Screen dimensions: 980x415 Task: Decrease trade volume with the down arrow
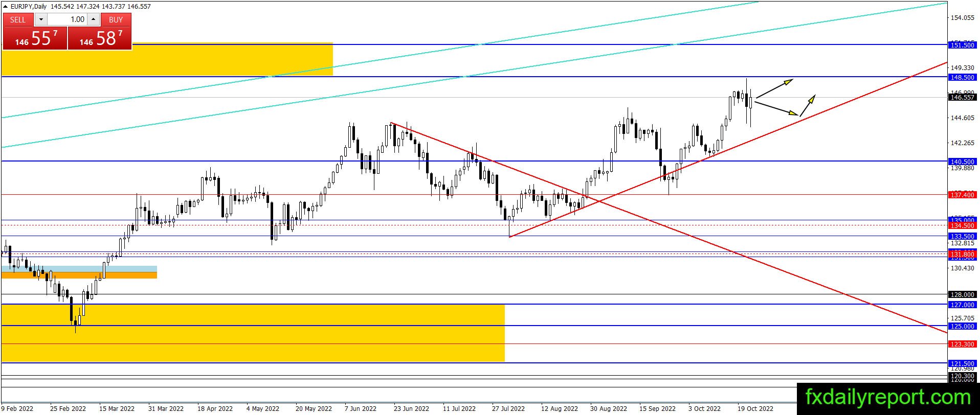point(41,19)
